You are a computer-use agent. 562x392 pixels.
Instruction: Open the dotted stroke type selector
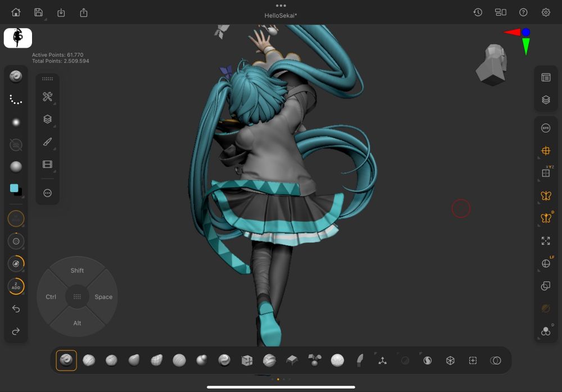click(x=16, y=99)
